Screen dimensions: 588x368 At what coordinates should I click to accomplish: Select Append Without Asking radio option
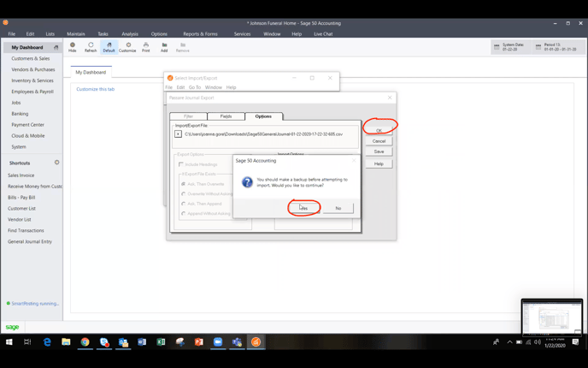point(184,213)
